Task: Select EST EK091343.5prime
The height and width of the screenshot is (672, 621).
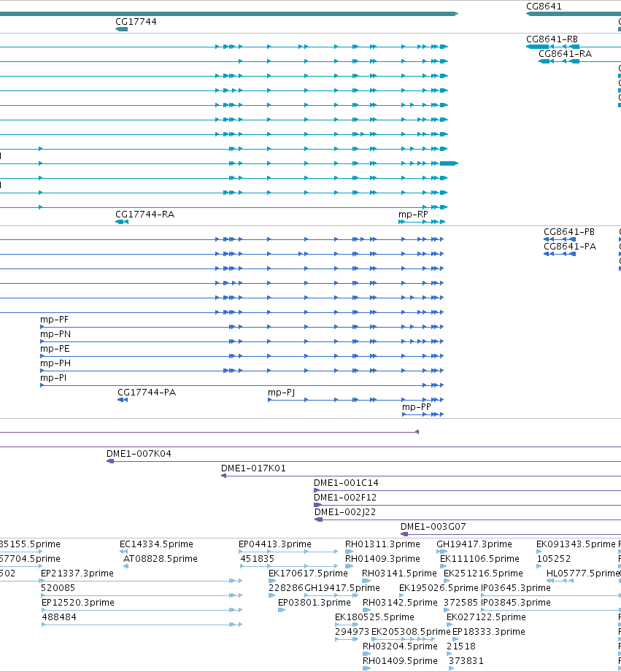Action: pos(576,544)
